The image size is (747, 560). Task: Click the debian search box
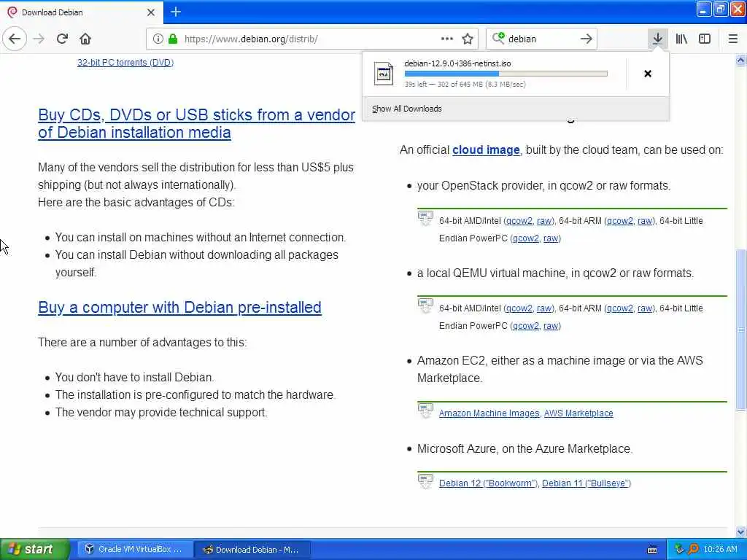tap(541, 39)
